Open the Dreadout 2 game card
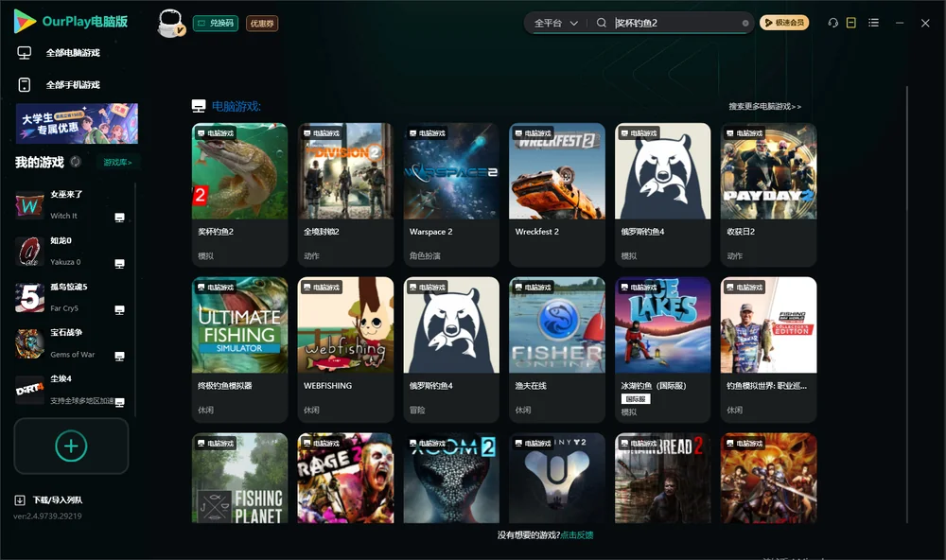The image size is (946, 560). (x=662, y=478)
